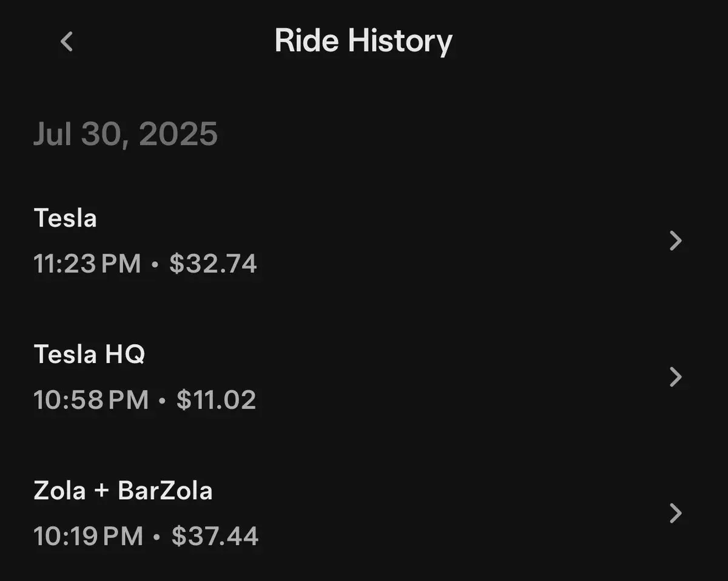The height and width of the screenshot is (581, 728).
Task: Tap the Ride History title
Action: click(x=363, y=41)
